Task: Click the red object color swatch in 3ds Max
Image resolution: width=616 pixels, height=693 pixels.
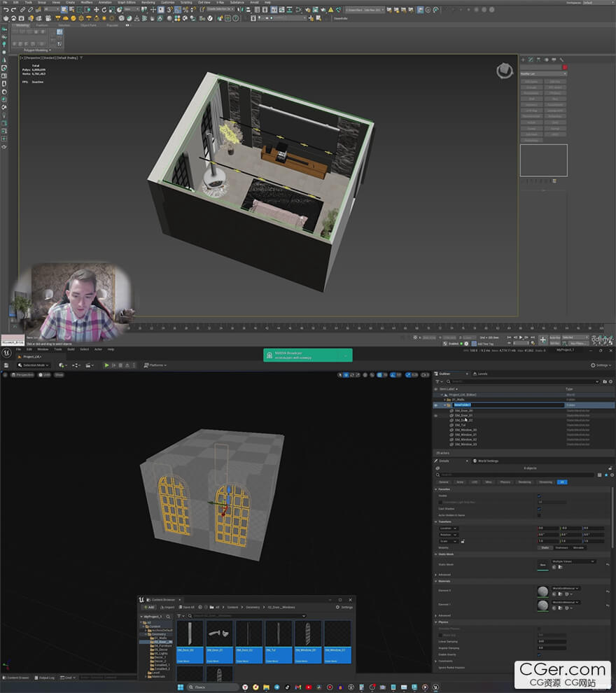Action: pyautogui.click(x=564, y=67)
